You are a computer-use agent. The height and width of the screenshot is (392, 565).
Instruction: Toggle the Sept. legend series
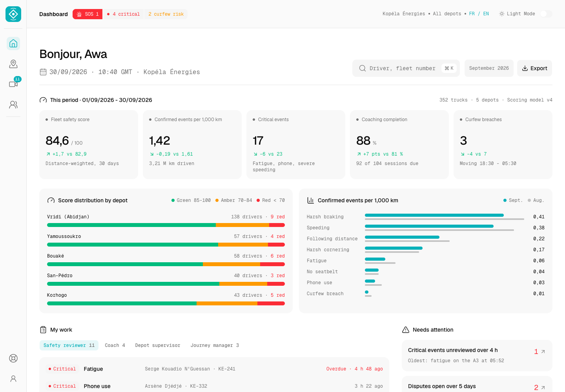[x=513, y=200]
